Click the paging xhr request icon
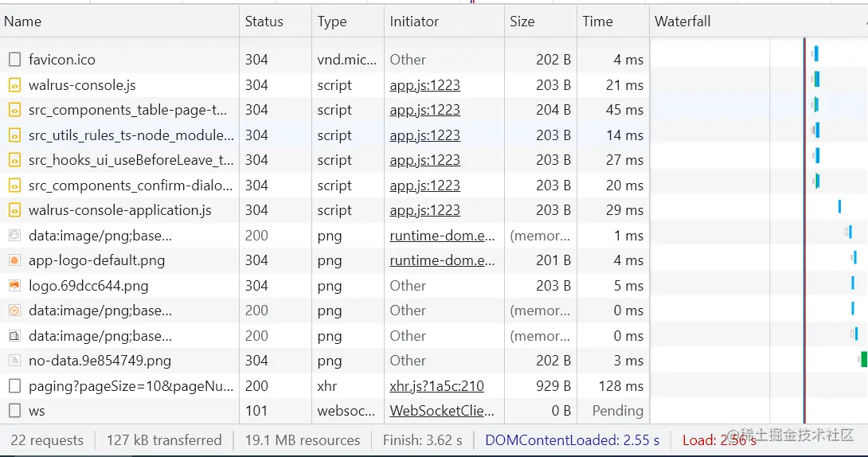The image size is (868, 457). click(x=15, y=385)
